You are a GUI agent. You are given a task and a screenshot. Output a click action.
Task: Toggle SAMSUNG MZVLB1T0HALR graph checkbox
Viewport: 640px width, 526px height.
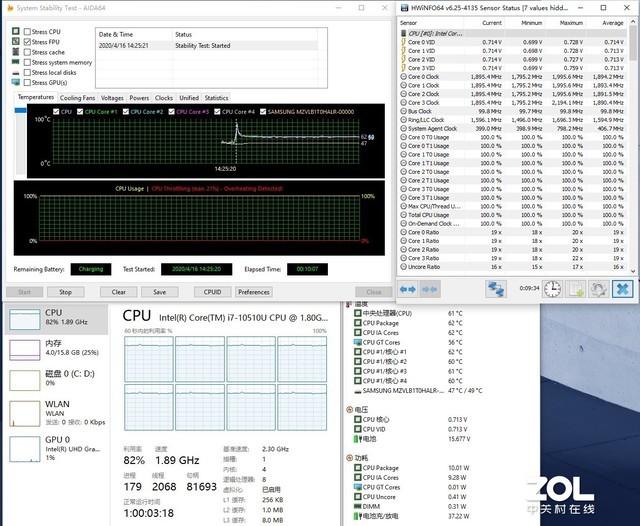pyautogui.click(x=263, y=111)
